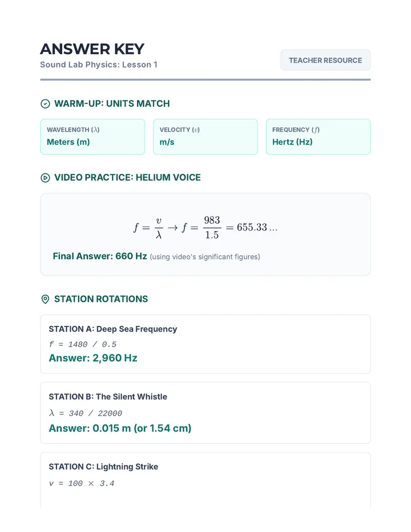Click the v = 100 × 3.4 equation
The image size is (411, 532).
coord(82,483)
